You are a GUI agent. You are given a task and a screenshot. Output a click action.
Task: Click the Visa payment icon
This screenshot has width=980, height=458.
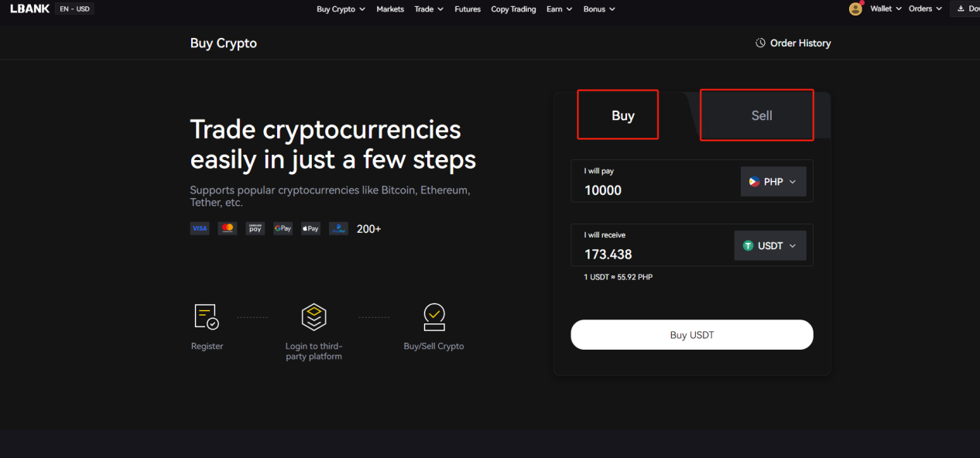pos(200,228)
